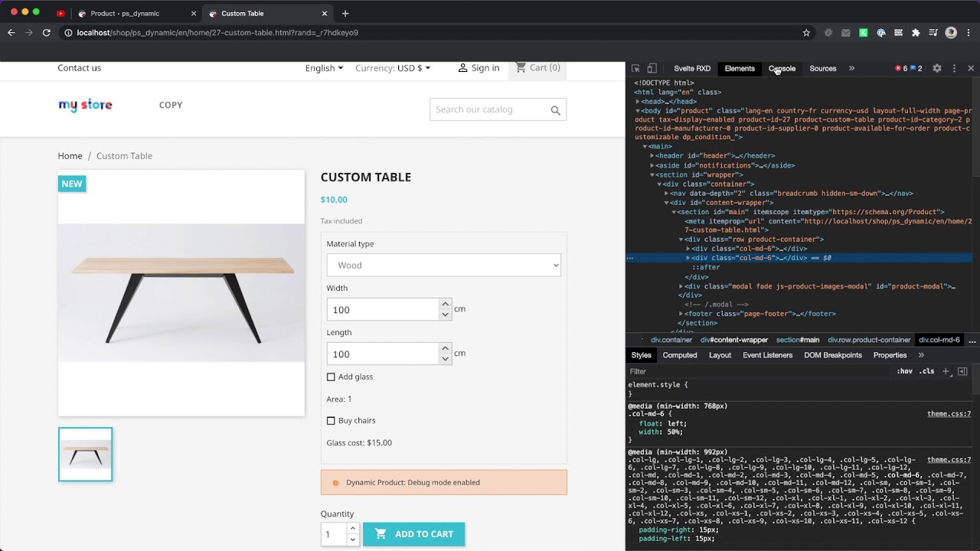Click the Add to Cart button
Screen dimensions: 980x551
pos(413,534)
